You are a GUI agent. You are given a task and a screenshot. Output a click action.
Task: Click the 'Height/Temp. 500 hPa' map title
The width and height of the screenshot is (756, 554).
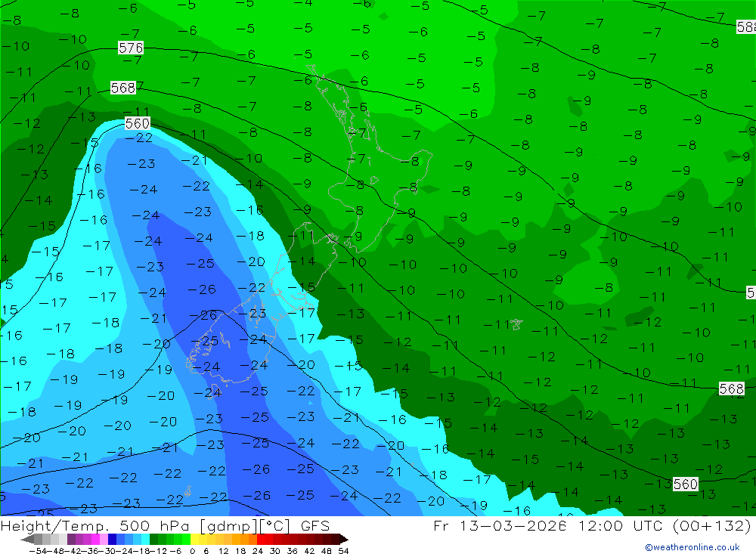click(x=95, y=526)
